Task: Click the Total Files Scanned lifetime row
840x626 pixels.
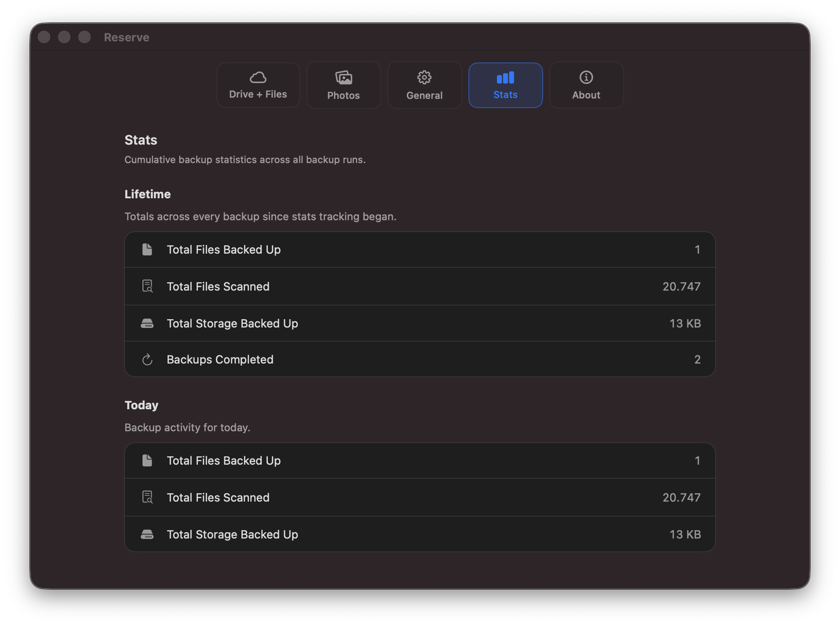Action: [x=419, y=286]
